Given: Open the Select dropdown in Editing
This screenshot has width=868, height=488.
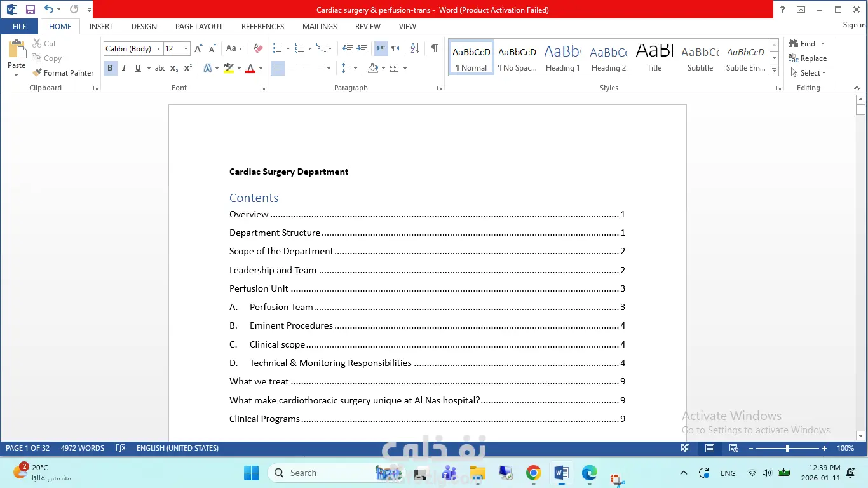Looking at the screenshot, I should pyautogui.click(x=808, y=73).
